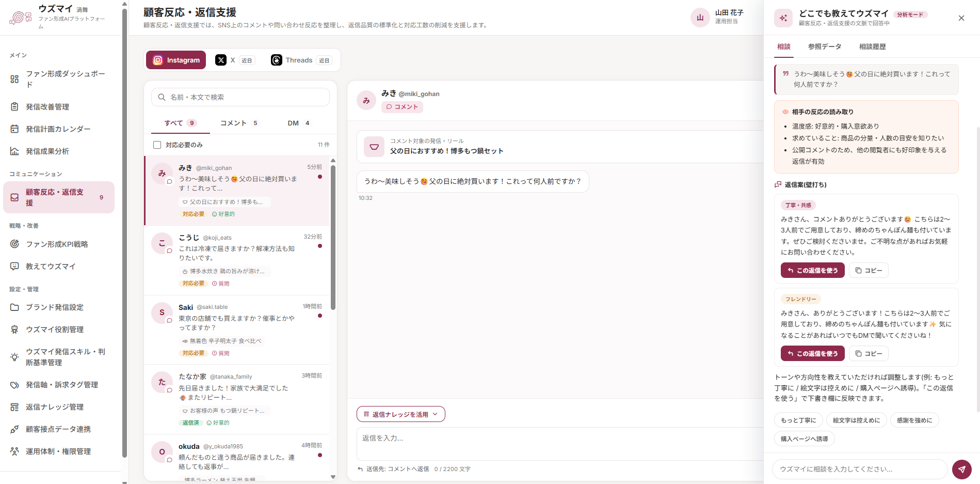Click the sidebar vertical scrollbar
Image resolution: width=980 pixels, height=484 pixels.
pyautogui.click(x=124, y=232)
